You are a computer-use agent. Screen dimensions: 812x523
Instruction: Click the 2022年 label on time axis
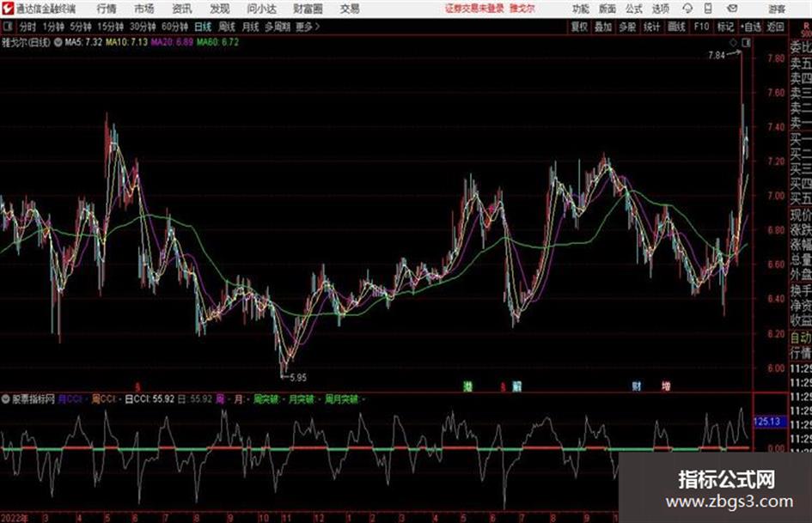14,517
